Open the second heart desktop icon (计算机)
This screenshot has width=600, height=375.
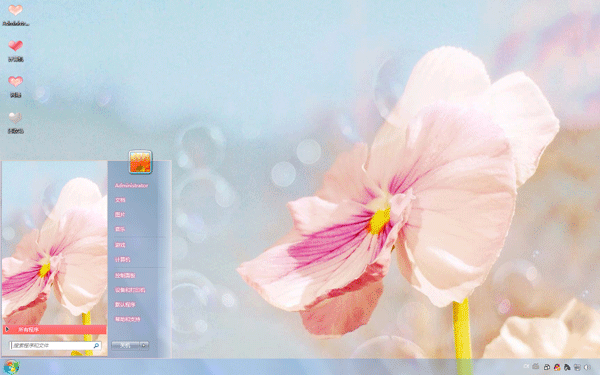pos(15,51)
